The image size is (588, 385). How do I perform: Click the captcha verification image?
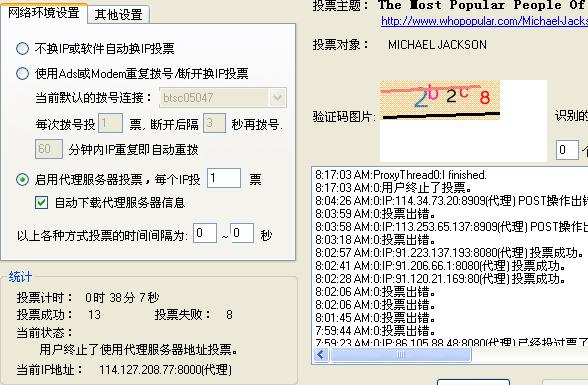click(x=440, y=100)
